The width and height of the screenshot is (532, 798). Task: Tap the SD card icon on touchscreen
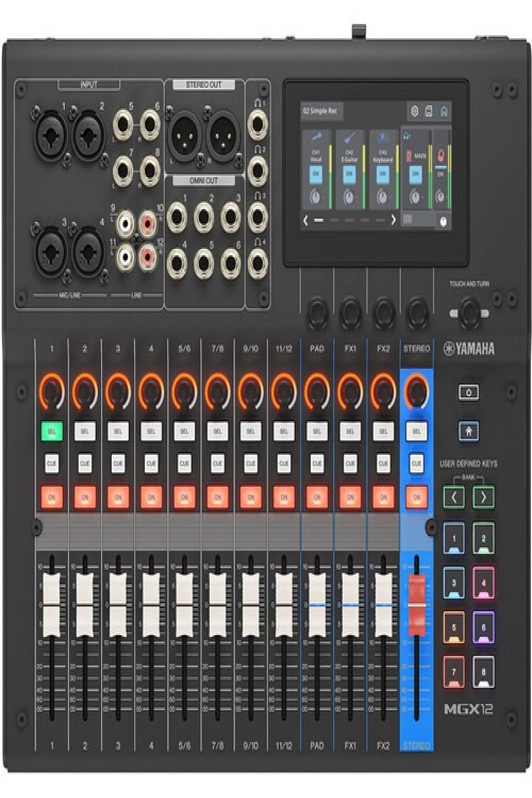pos(429,111)
